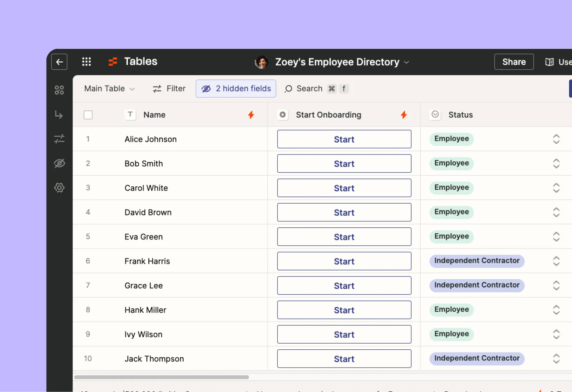Start onboarding for Alice Johnson
572x392 pixels.
(x=344, y=139)
